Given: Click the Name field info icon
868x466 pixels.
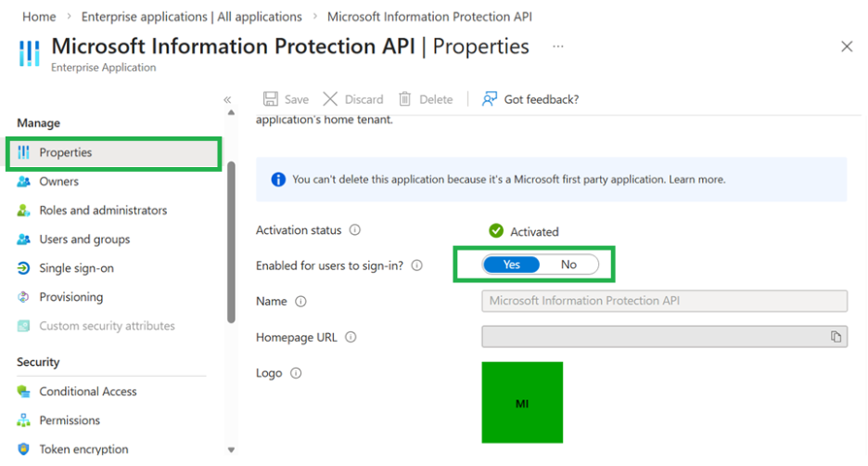Looking at the screenshot, I should point(300,302).
